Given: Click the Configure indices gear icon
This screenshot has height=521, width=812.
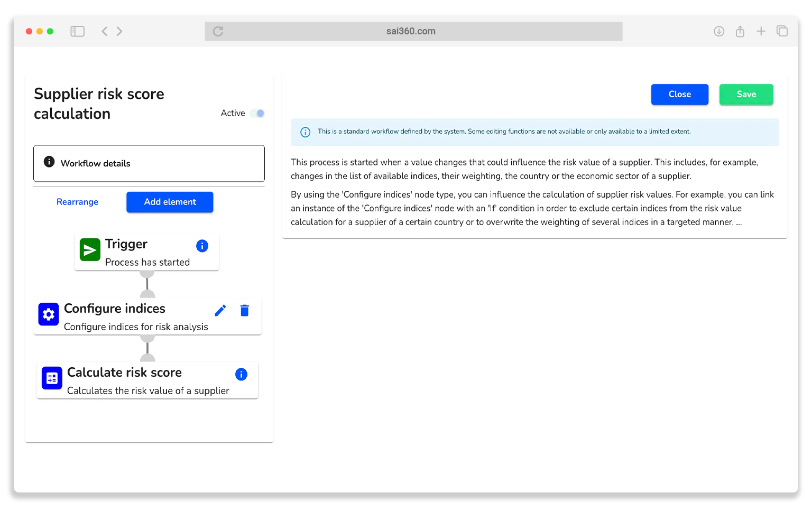Looking at the screenshot, I should (49, 314).
